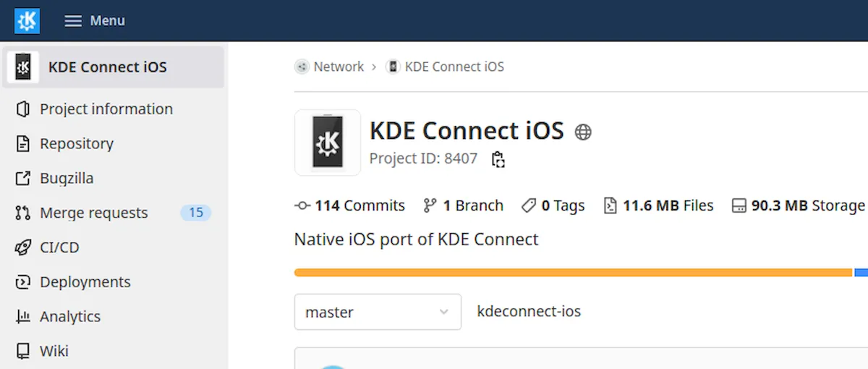This screenshot has height=369, width=868.
Task: Open the 1 Branch link
Action: 463,205
